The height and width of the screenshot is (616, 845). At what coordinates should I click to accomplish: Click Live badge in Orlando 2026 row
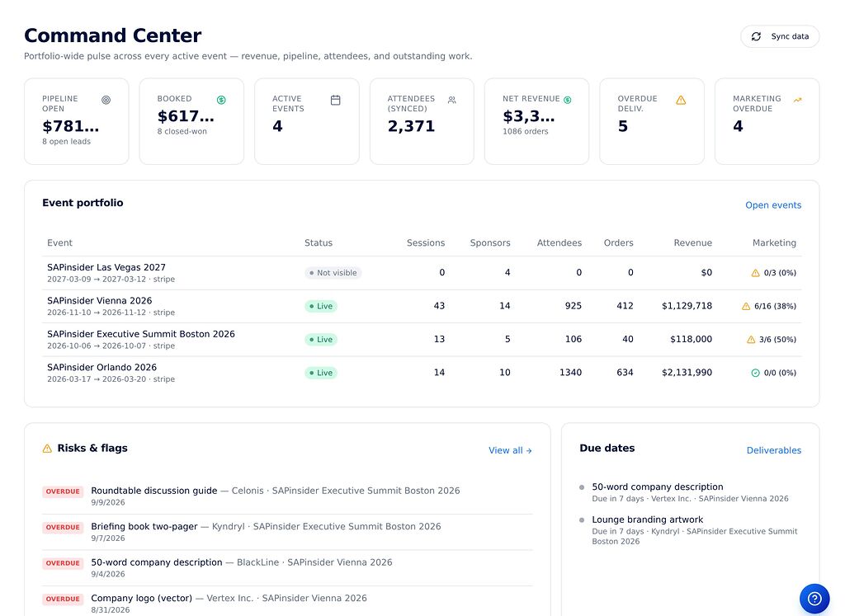click(x=321, y=374)
